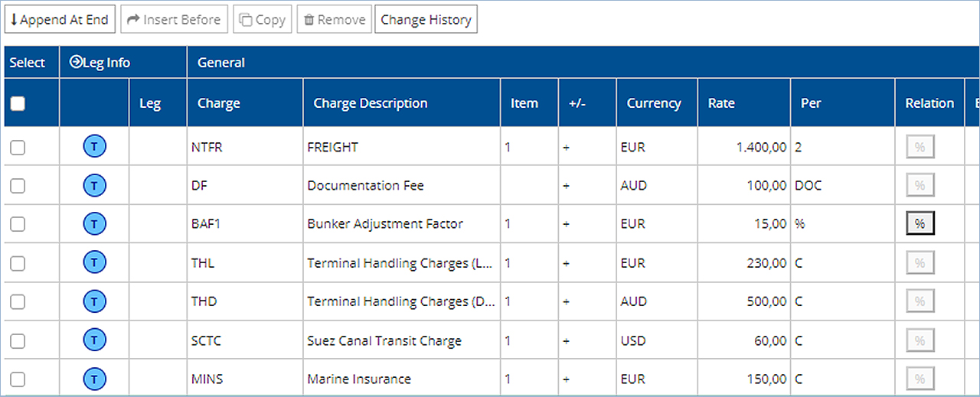Check the BAF1 row checkbox
Viewport: 980px width, 397px height.
[x=18, y=224]
